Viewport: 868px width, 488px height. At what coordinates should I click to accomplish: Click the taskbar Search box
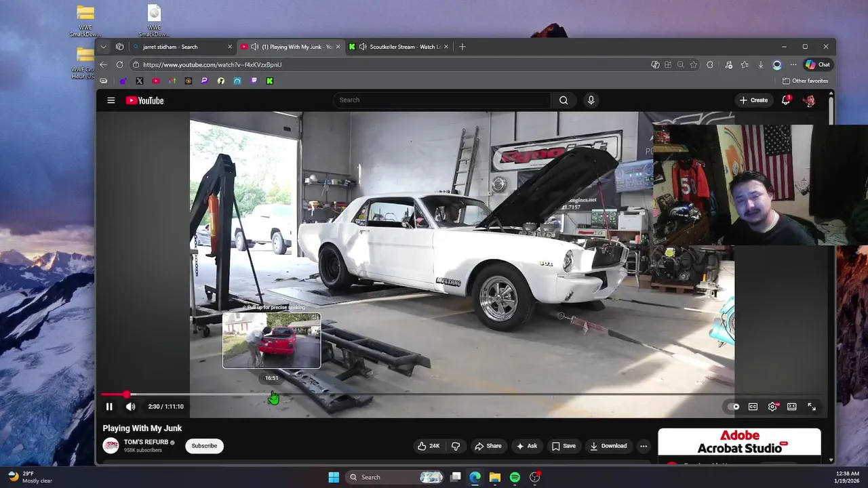coord(396,477)
